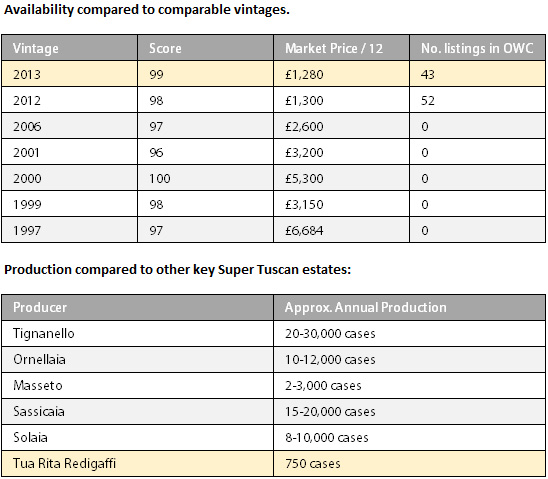Image resolution: width=548 pixels, height=479 pixels.
Task: Click the Vintage column header
Action: [x=70, y=48]
